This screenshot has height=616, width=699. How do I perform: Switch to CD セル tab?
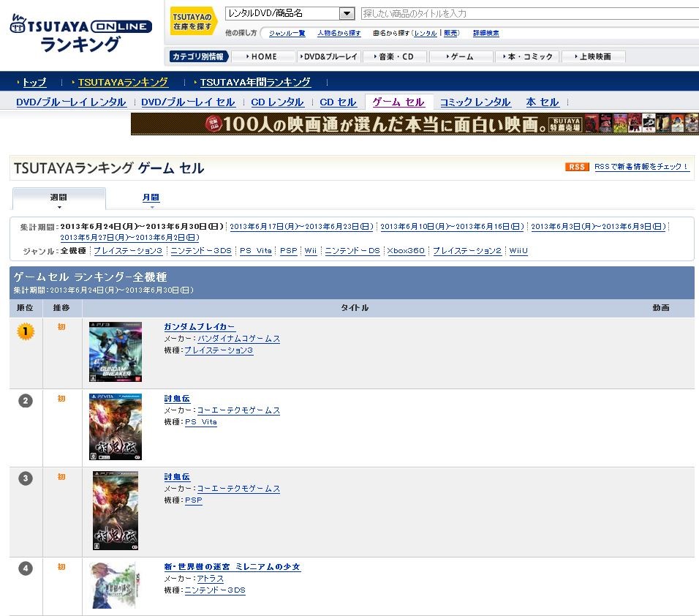(338, 102)
